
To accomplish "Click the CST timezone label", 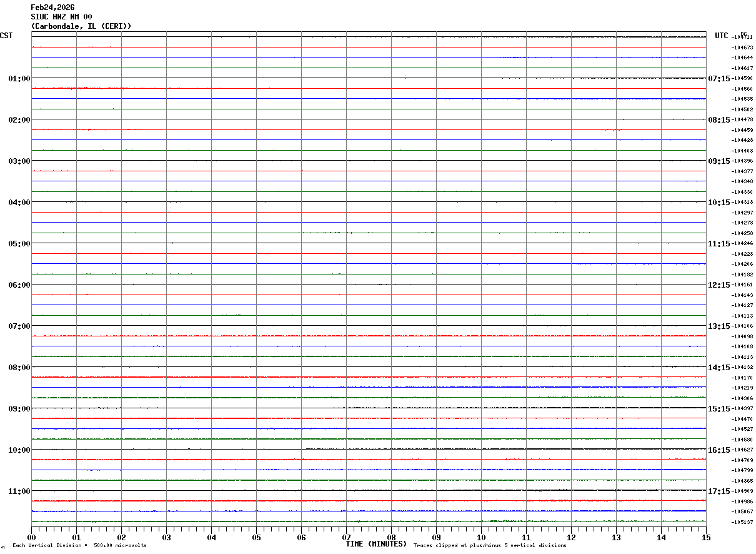I will [x=6, y=36].
